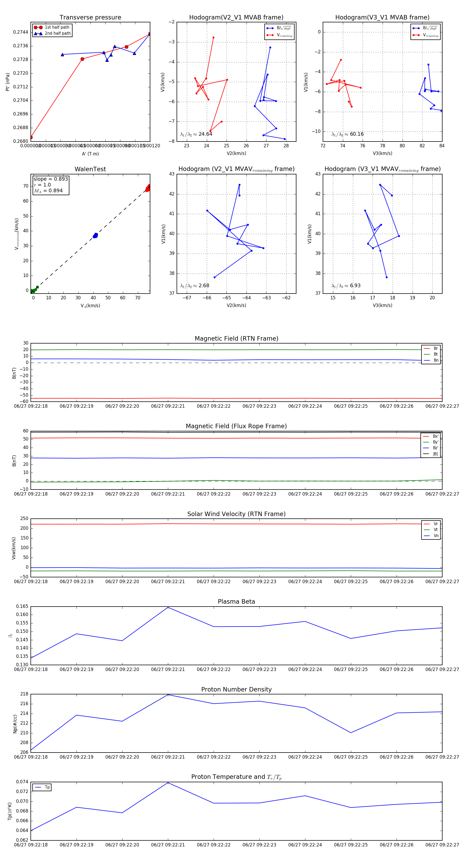Select the 'Vn' legend entry
The height and width of the screenshot is (868, 473).
[x=431, y=536]
